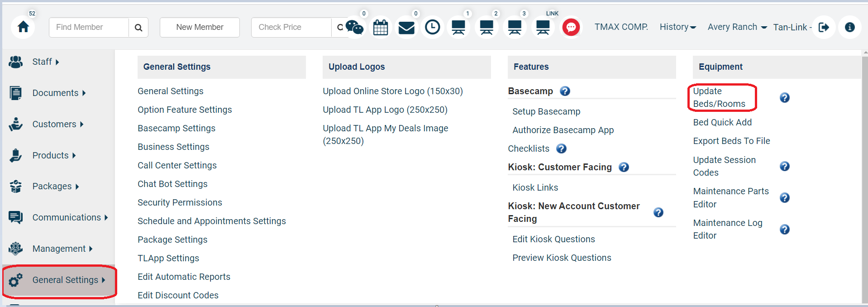Image resolution: width=868 pixels, height=307 pixels.
Task: Click the logout icon in top bar
Action: (x=824, y=28)
